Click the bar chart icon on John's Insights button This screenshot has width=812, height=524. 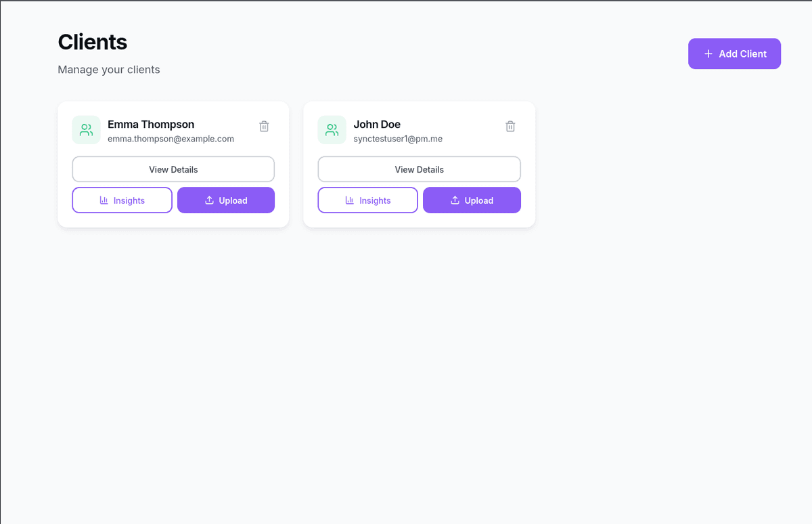pos(351,200)
